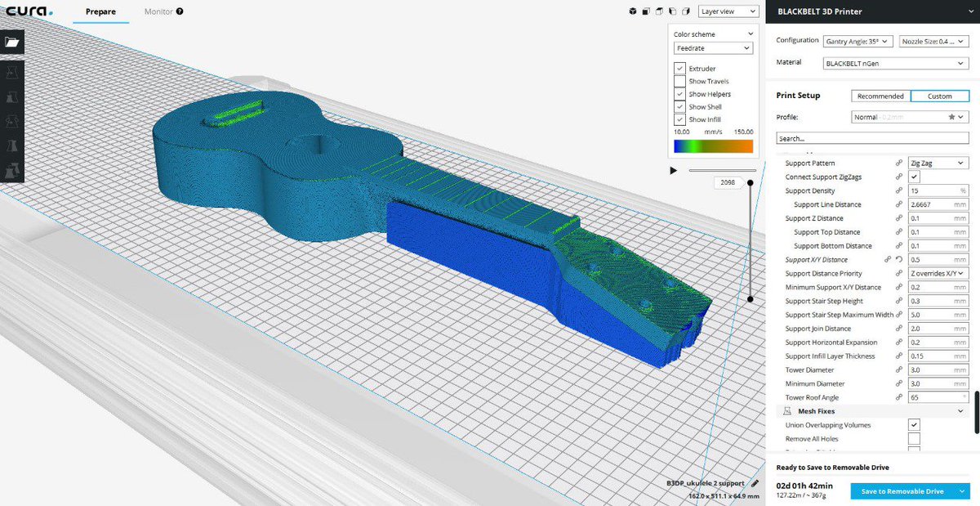The image size is (980, 506).
Task: Click the Tower Roof Angle value field
Action: point(938,397)
